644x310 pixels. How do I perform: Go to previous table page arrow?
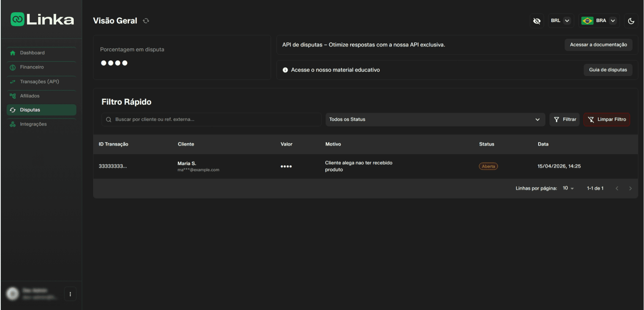(x=617, y=188)
